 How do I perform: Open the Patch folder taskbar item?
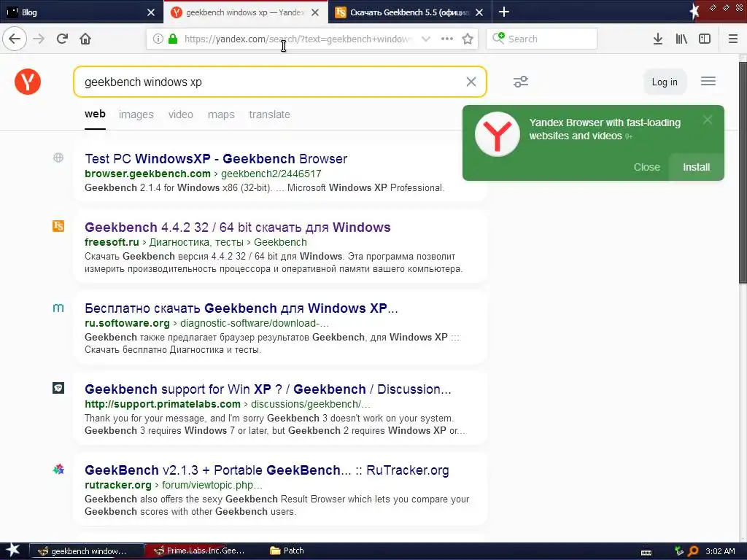(x=287, y=551)
